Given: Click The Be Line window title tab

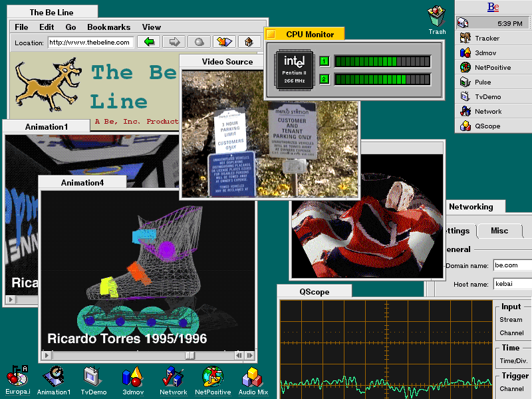Looking at the screenshot, I should coord(52,12).
